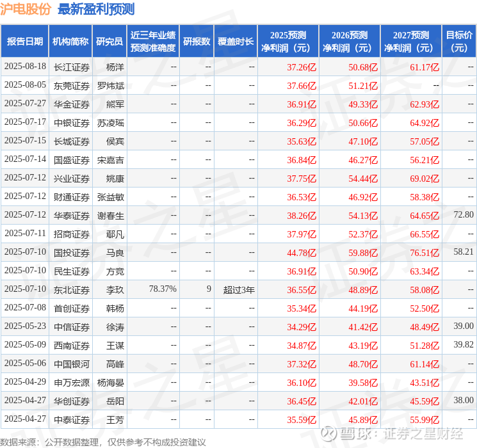477x448 pixels.
Task: Click the 44.78亿 profit value
Action: click(x=302, y=253)
